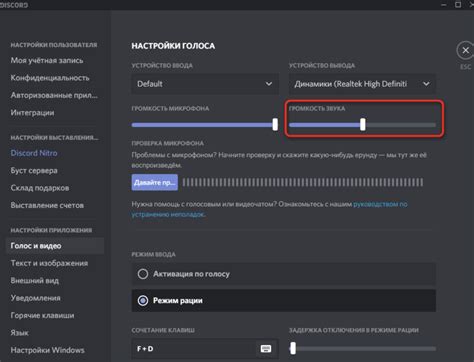
Task: Click the F+D keybind input field
Action: (205, 349)
